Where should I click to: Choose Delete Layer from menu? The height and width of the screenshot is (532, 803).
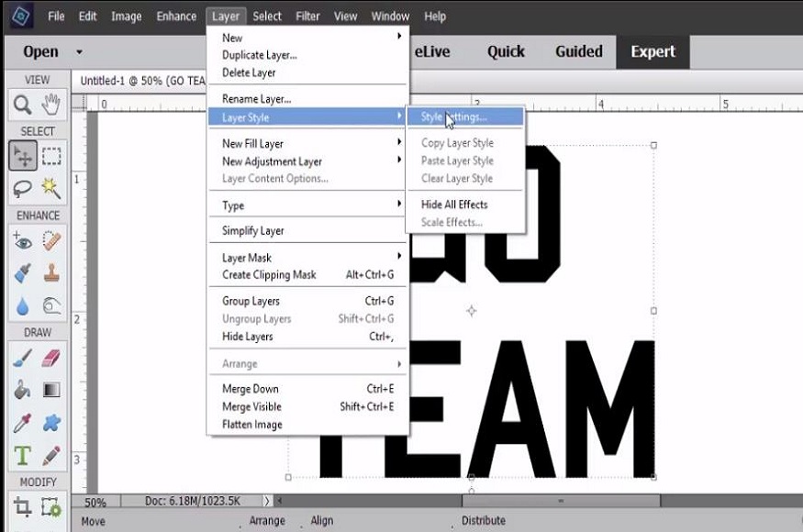coord(307,72)
